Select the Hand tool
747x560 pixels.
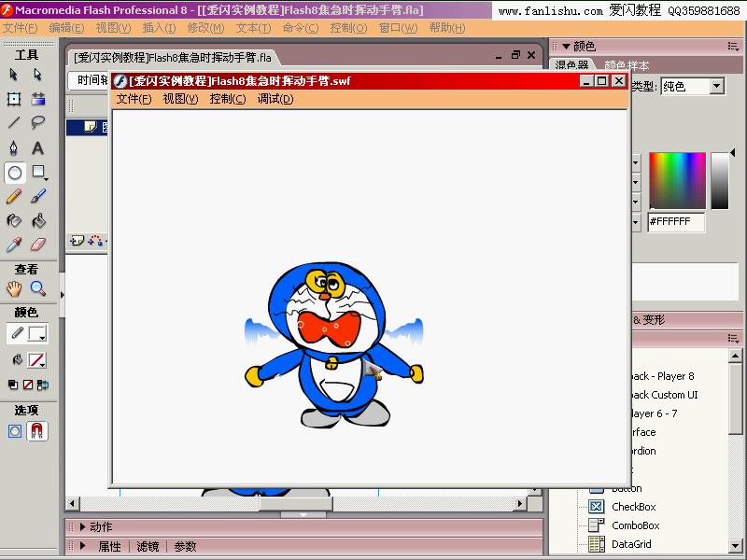14,288
